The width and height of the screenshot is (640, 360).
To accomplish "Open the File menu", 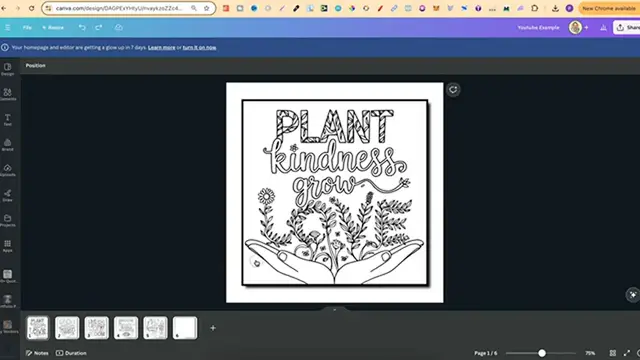I will (x=27, y=27).
